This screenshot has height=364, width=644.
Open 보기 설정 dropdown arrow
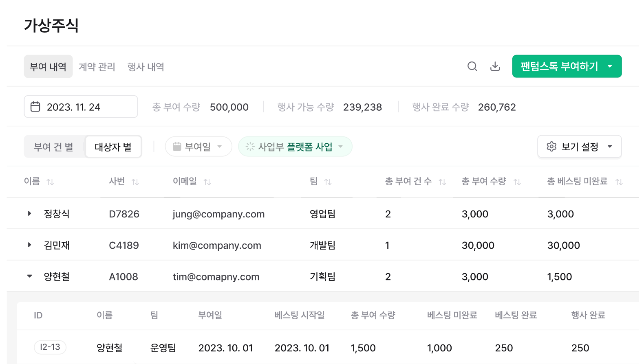coord(610,147)
